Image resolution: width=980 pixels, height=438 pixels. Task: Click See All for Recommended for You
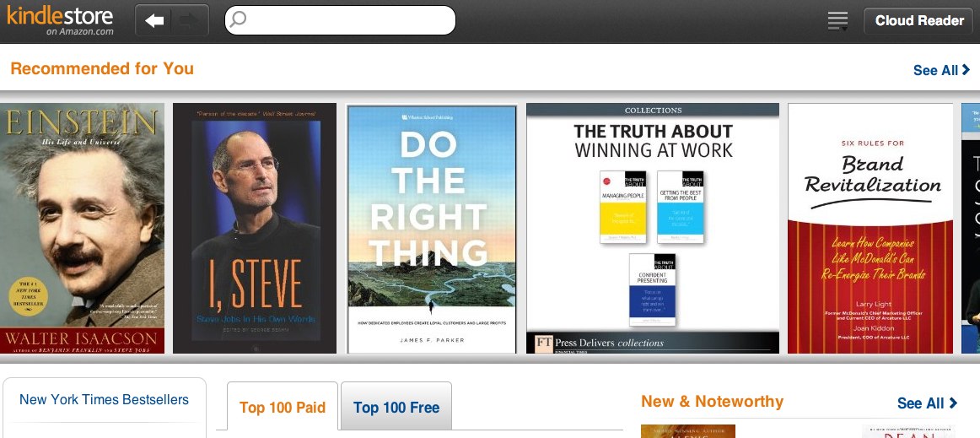[941, 70]
